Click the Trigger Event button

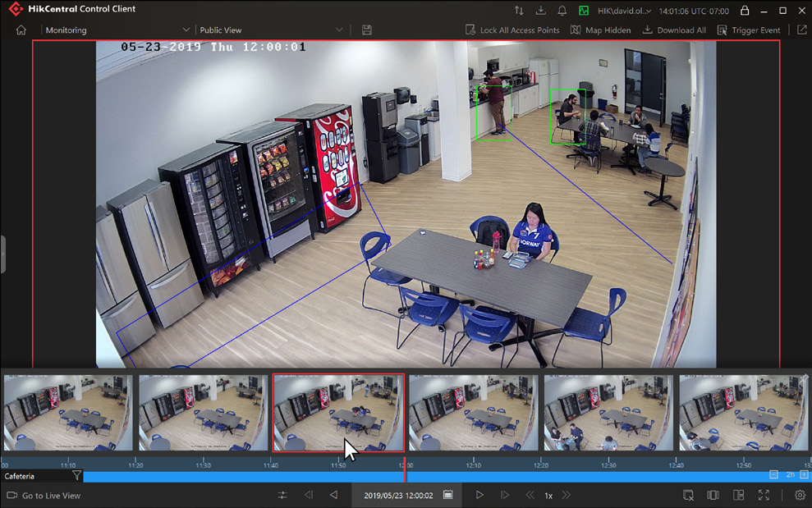click(x=749, y=30)
